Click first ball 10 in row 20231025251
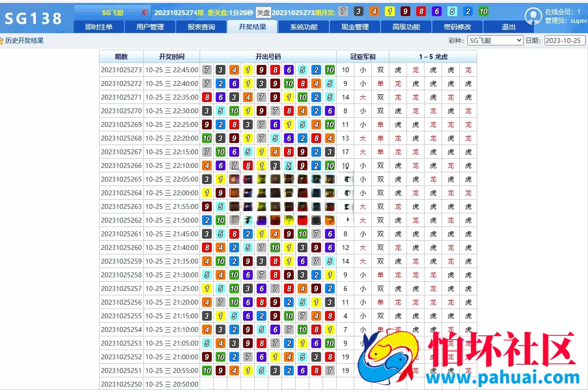588x392 pixels. [207, 371]
